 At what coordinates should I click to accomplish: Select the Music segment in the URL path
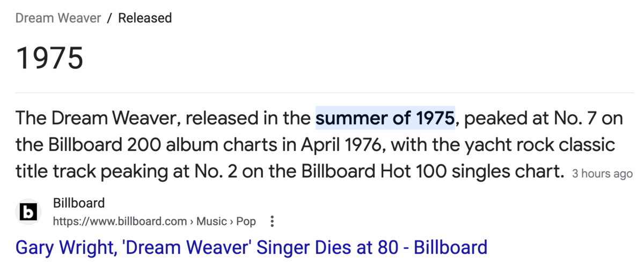211,221
